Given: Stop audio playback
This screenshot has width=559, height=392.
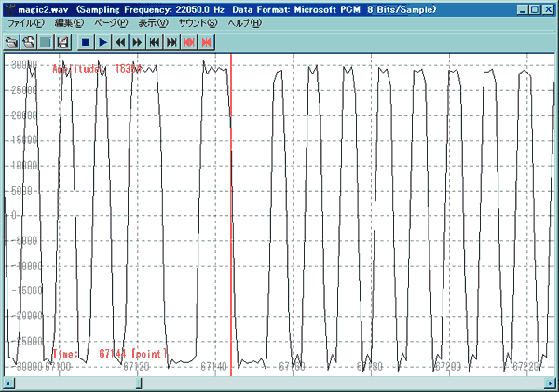Looking at the screenshot, I should (x=85, y=42).
